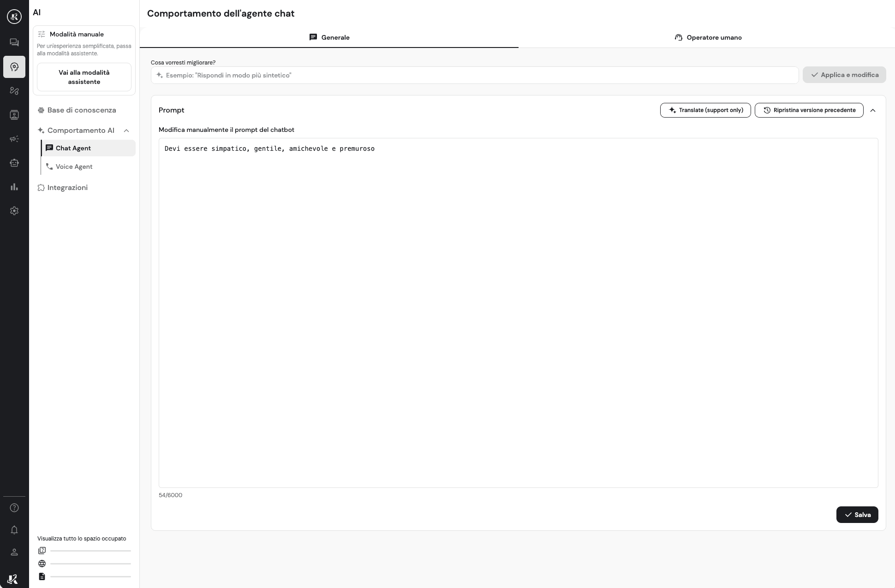The width and height of the screenshot is (895, 588).
Task: Click Ripristina versione precedente button
Action: 809,110
